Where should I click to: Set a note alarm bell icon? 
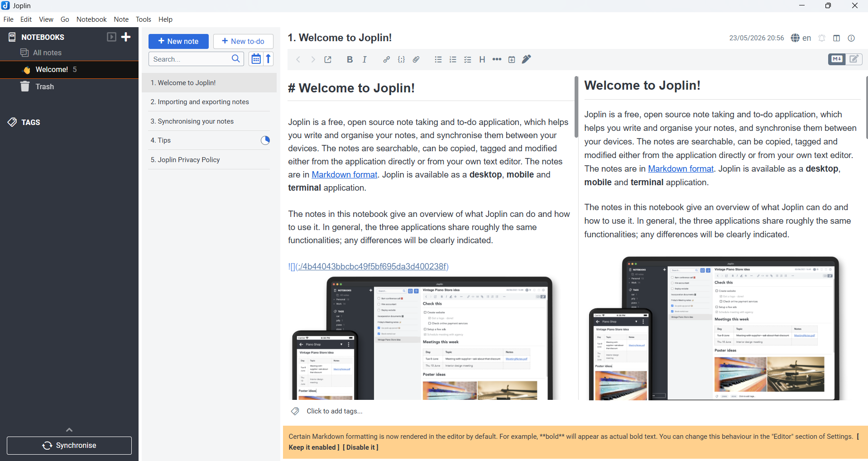coord(822,38)
